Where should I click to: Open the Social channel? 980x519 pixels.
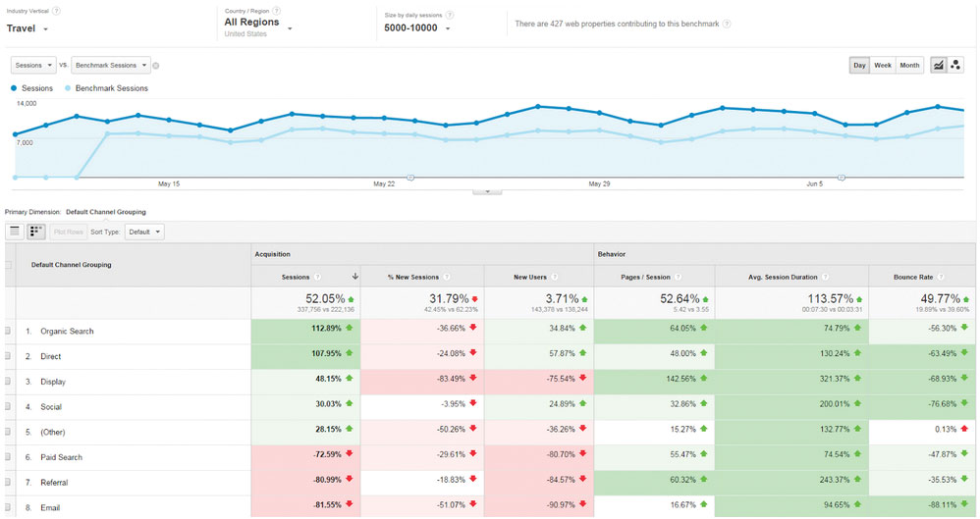(51, 406)
